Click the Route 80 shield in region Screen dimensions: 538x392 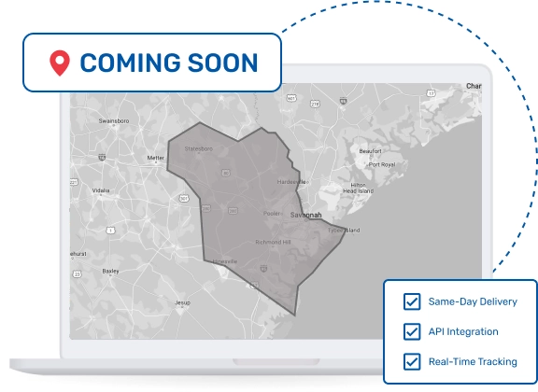coord(225,173)
